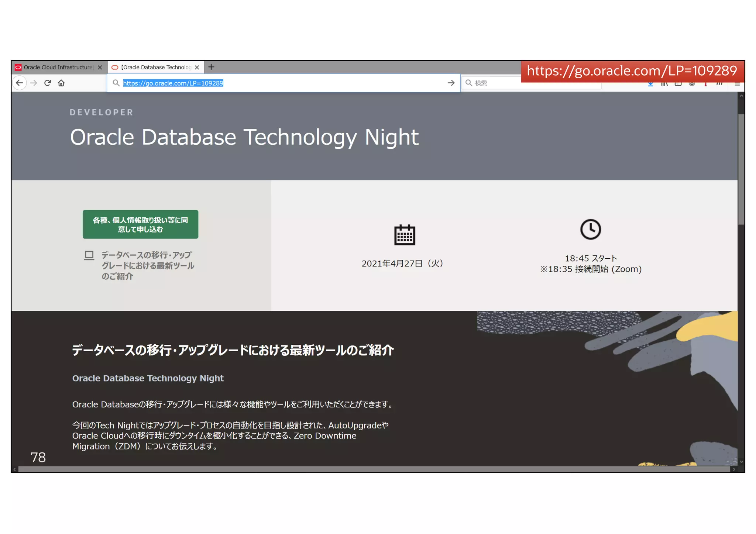The height and width of the screenshot is (534, 756).
Task: Click the sentence starting Oracle Databaseの移行
Action: 233,404
